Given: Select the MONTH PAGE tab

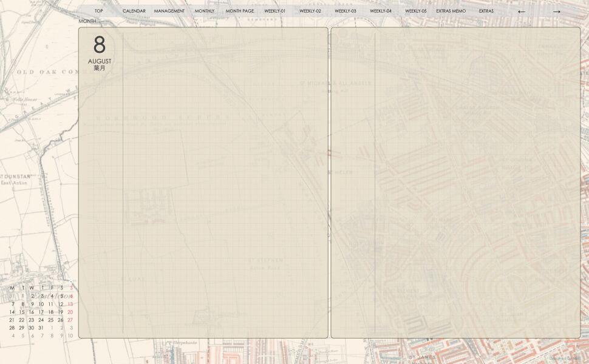Looking at the screenshot, I should (x=240, y=11).
